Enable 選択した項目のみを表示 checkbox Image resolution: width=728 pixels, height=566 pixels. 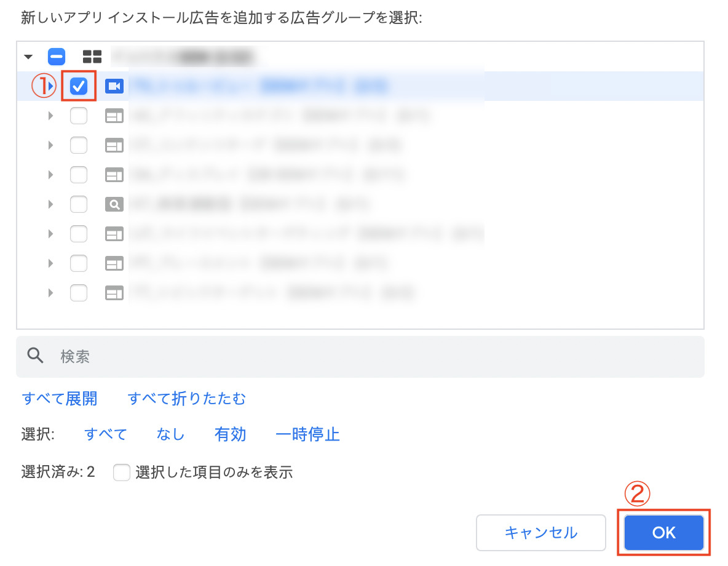pyautogui.click(x=122, y=472)
